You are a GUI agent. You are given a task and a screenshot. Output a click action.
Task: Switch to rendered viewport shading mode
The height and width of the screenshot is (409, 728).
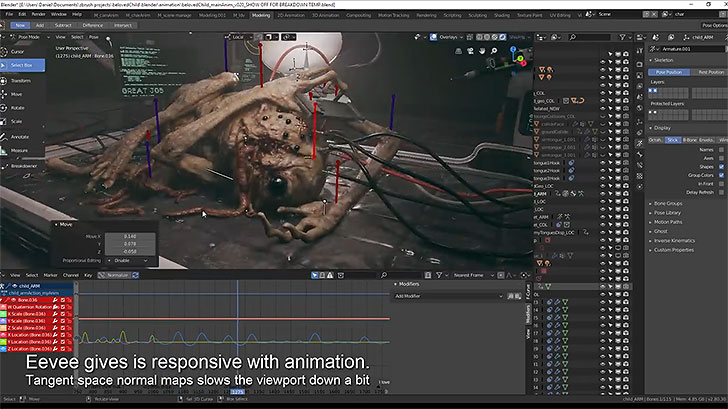pyautogui.click(x=502, y=37)
